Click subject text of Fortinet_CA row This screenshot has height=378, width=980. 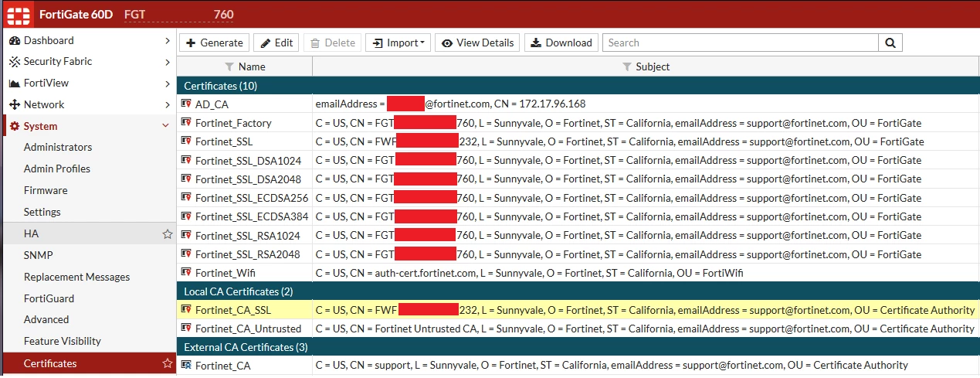612,365
